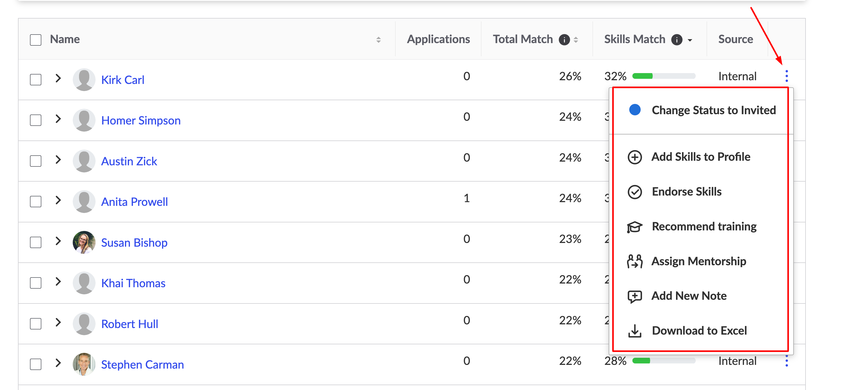The image size is (868, 390).
Task: Click the Download to Excel arrow icon
Action: point(634,331)
